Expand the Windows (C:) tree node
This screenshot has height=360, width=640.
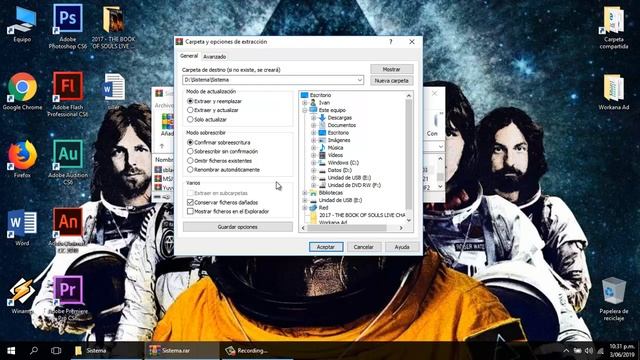[313, 162]
